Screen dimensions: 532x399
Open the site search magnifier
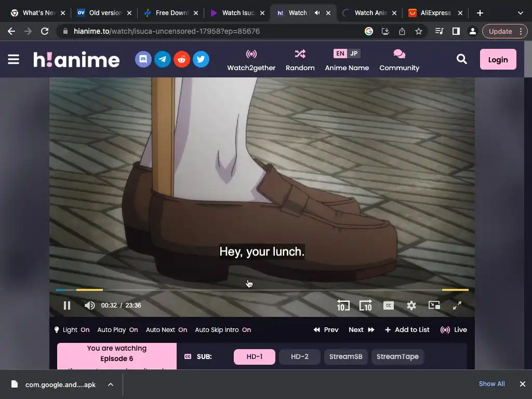tap(461, 59)
